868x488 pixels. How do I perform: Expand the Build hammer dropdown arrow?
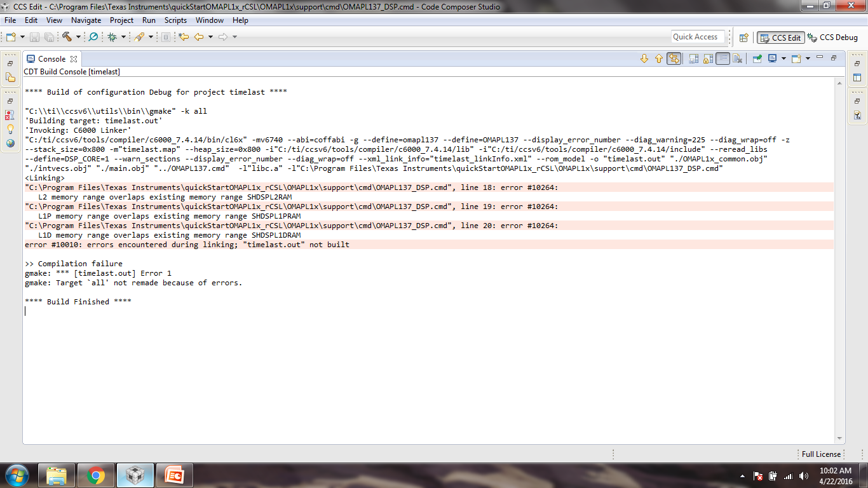pos(78,37)
